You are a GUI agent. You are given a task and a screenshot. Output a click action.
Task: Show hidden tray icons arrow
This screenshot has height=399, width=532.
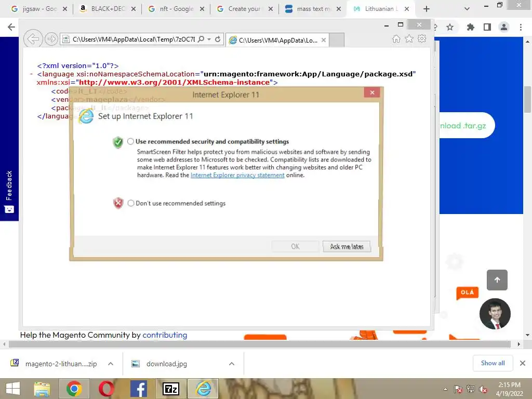pos(445,390)
